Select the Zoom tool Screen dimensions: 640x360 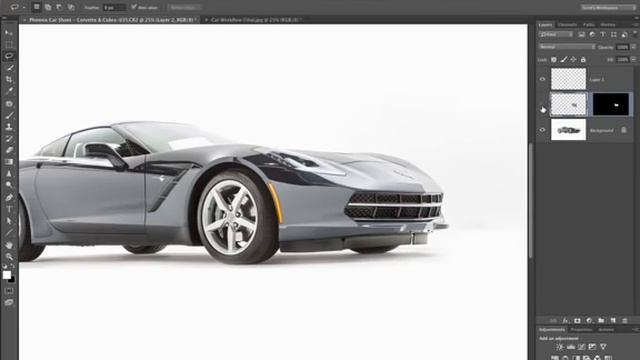9,257
